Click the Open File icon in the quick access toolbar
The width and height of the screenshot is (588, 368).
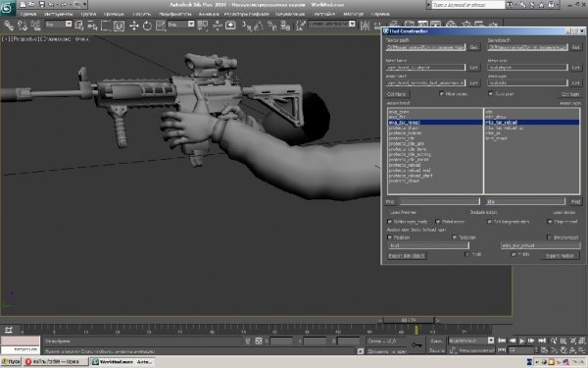coord(32,5)
